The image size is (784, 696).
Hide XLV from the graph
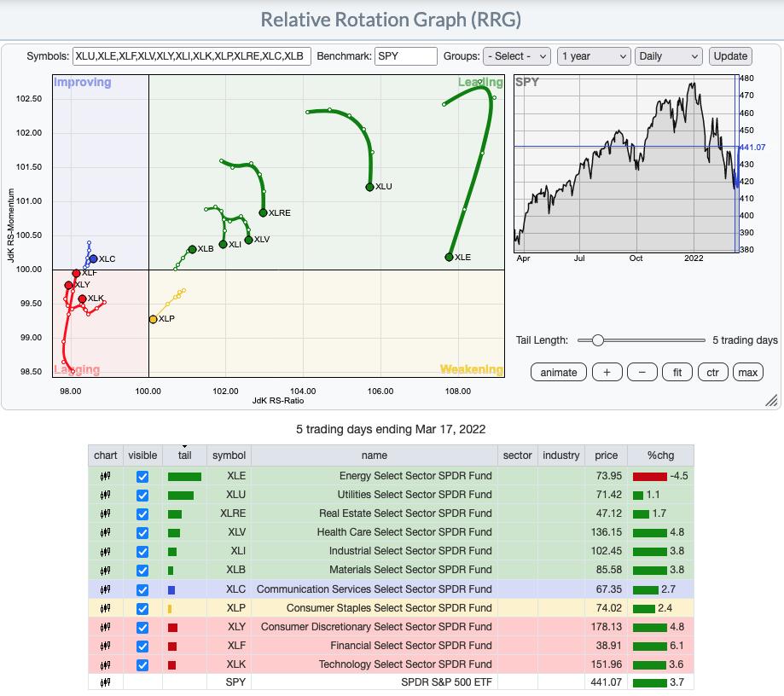(142, 533)
